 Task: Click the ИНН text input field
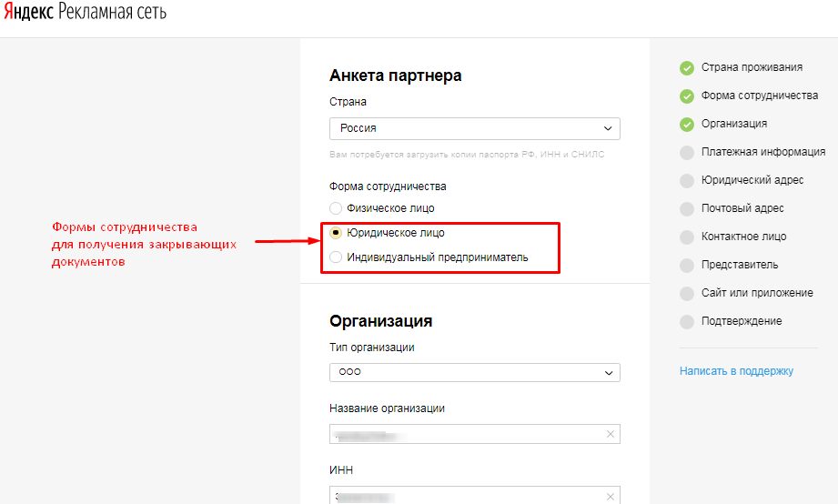click(464, 497)
